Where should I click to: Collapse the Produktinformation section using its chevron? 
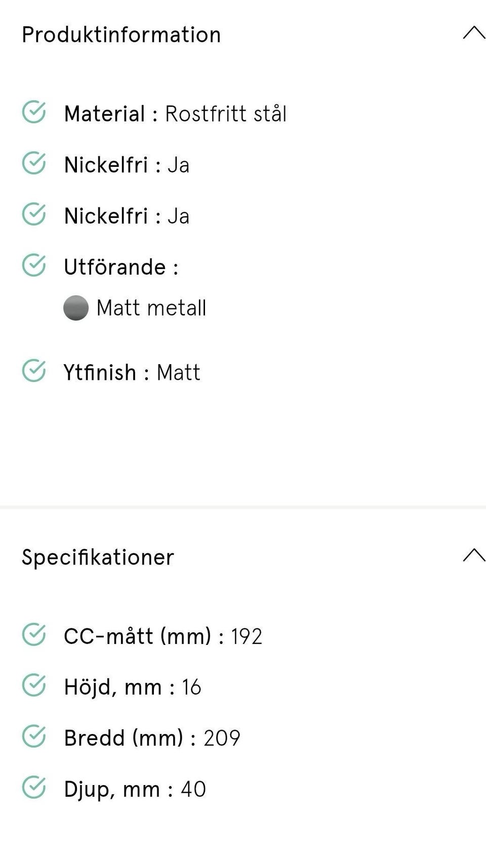pos(473,33)
